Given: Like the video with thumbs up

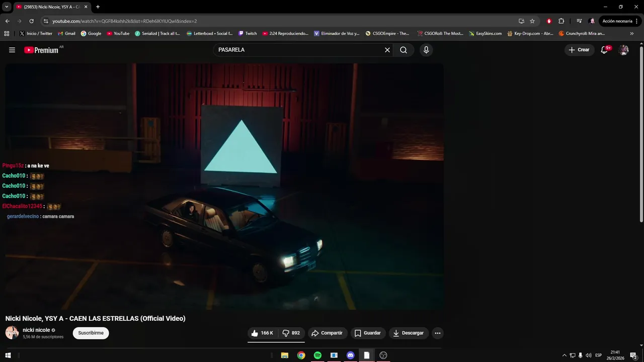Looking at the screenshot, I should pyautogui.click(x=262, y=333).
